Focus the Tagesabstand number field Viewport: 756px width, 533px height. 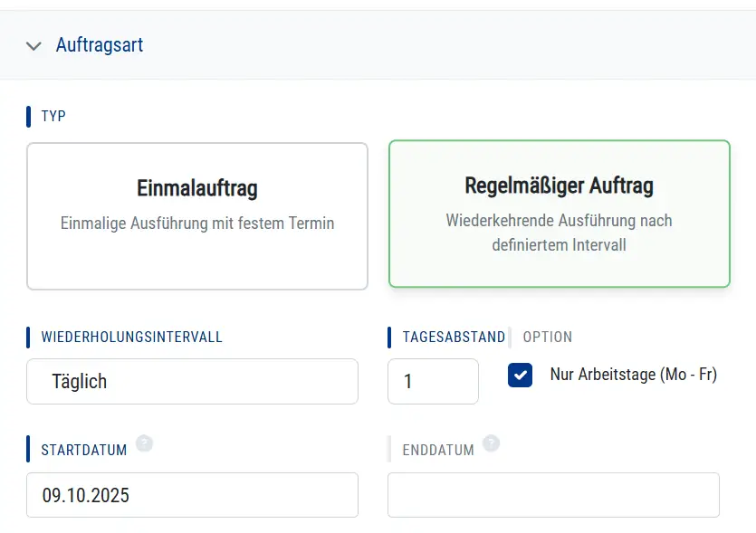[x=433, y=381]
